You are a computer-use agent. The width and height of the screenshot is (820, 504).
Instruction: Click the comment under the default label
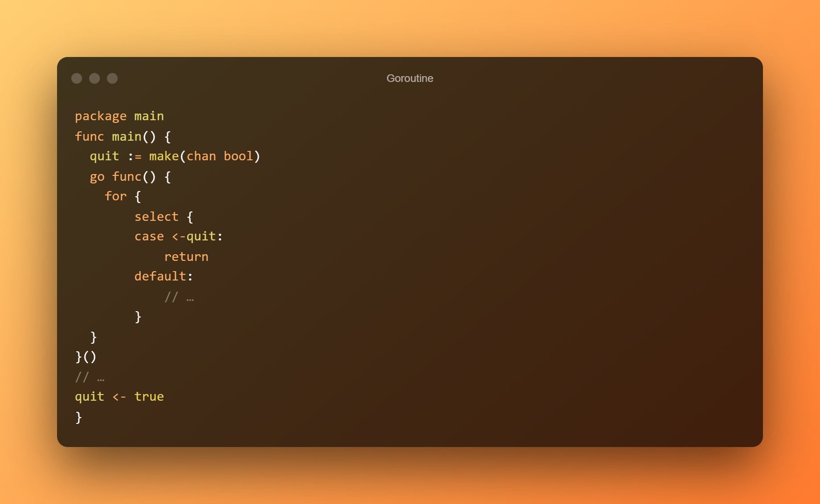coord(179,297)
